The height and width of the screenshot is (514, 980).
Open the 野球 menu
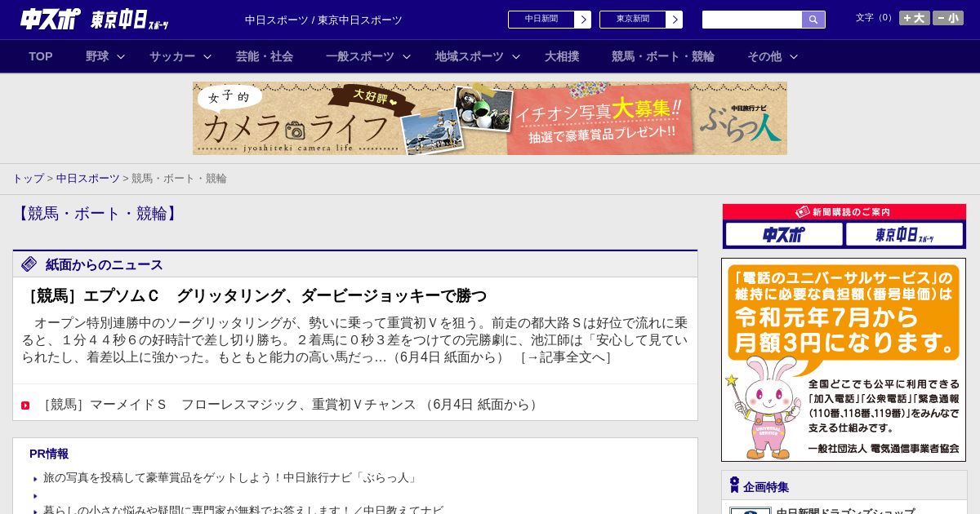97,56
